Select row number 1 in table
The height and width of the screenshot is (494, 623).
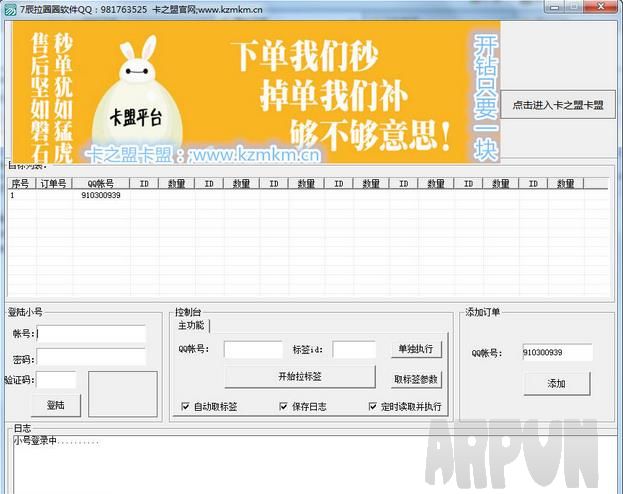pyautogui.click(x=12, y=195)
